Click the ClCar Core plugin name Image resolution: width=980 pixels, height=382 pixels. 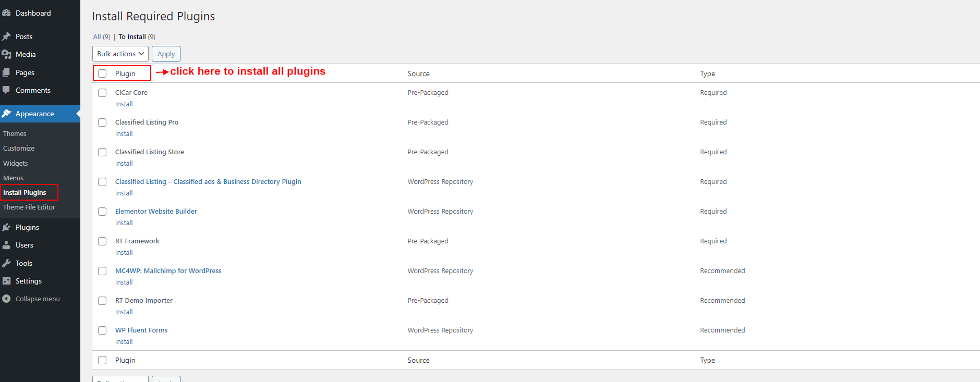pyautogui.click(x=131, y=93)
